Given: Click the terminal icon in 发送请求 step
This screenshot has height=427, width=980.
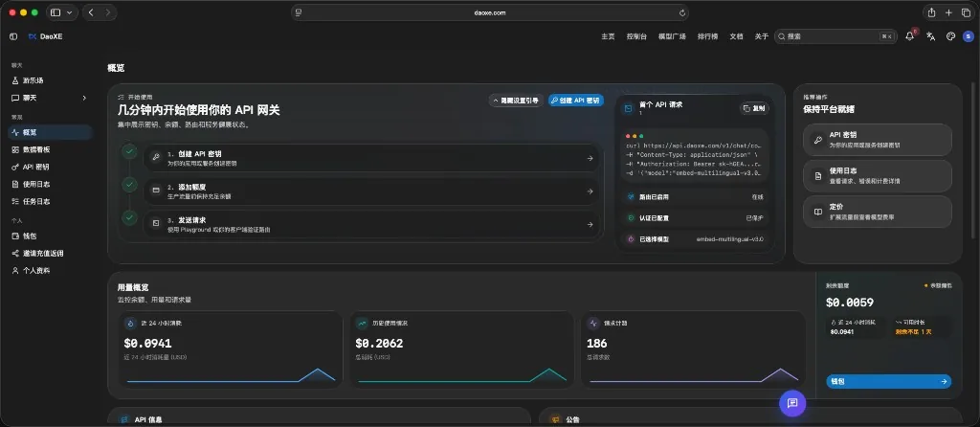Looking at the screenshot, I should [156, 222].
